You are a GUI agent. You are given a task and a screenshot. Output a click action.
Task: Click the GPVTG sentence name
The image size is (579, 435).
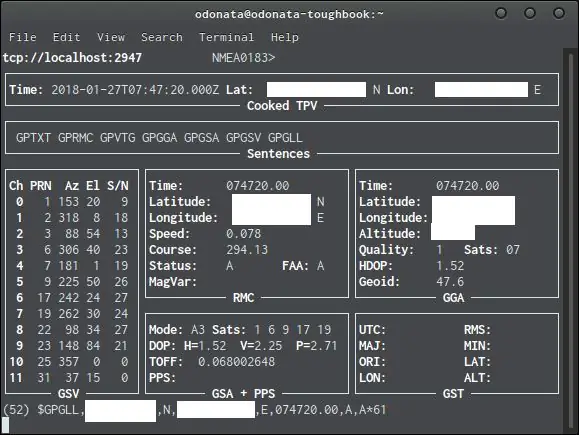coord(117,138)
